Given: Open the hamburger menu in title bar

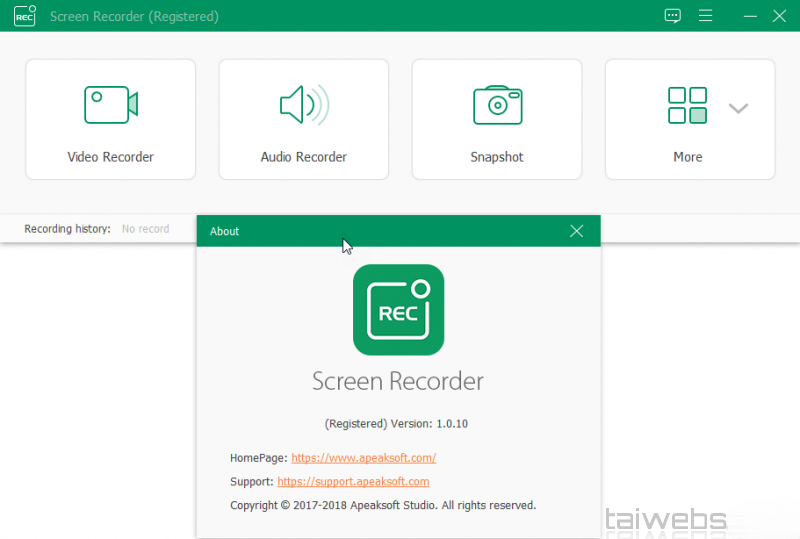Looking at the screenshot, I should 705,16.
